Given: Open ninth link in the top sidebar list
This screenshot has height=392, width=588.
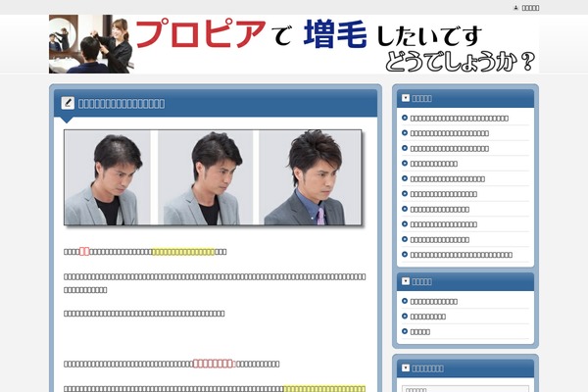Looking at the screenshot, I should (439, 240).
